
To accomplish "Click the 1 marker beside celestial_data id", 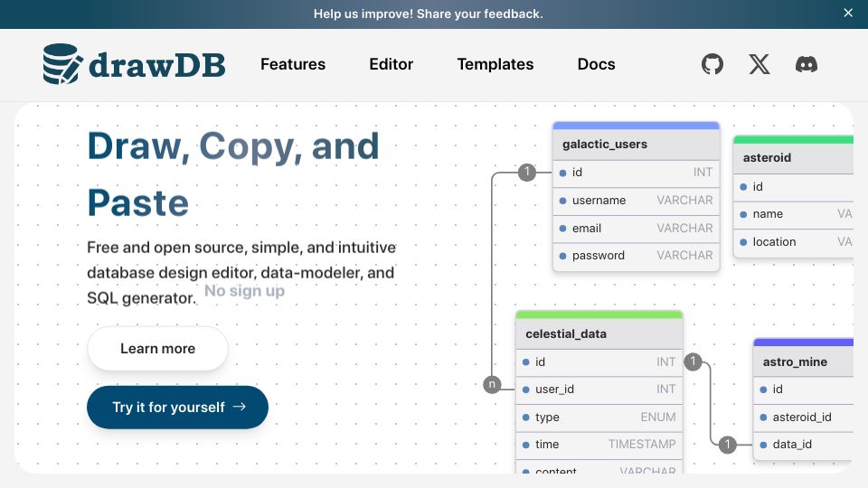I will [693, 361].
